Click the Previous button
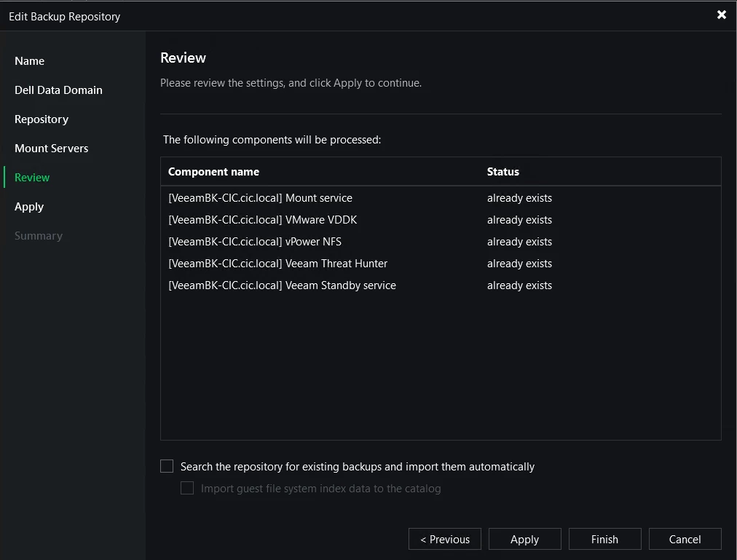Image resolution: width=737 pixels, height=560 pixels. coord(445,539)
